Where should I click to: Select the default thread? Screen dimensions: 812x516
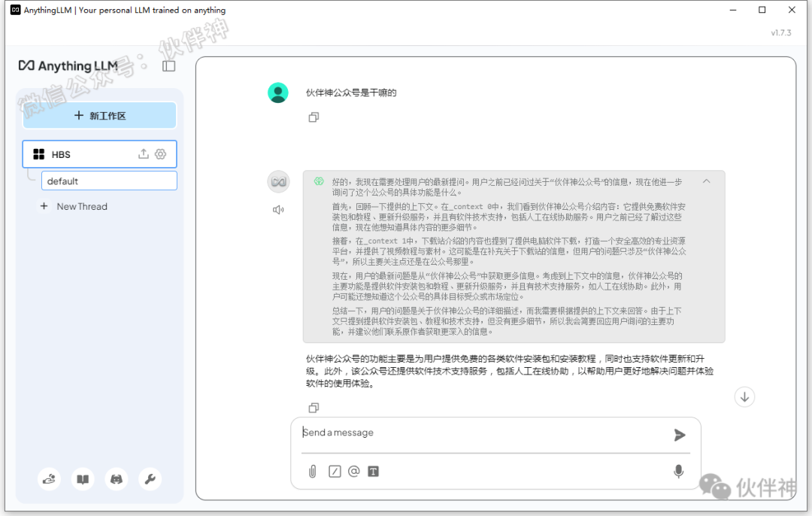click(109, 181)
